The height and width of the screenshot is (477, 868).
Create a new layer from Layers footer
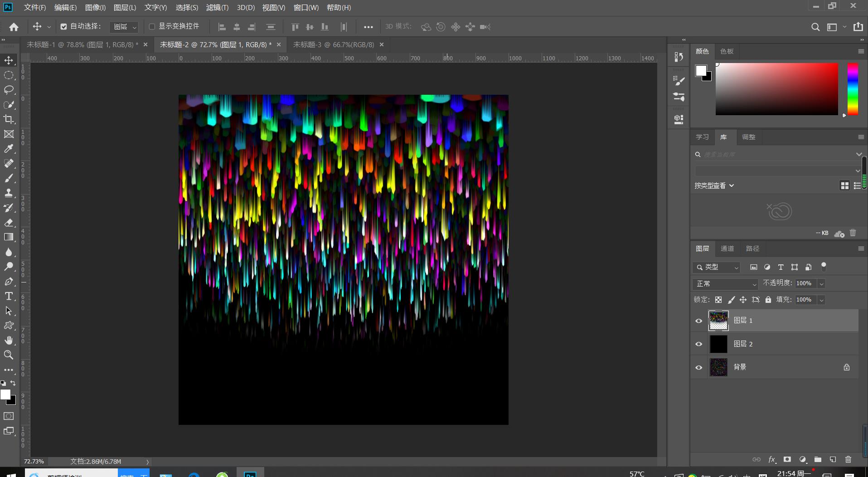833,459
